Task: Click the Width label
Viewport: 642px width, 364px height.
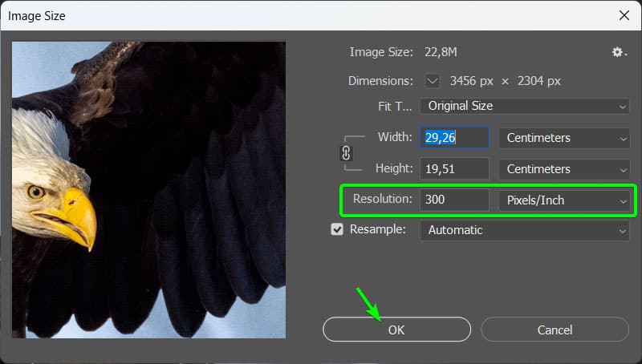Action: (x=395, y=137)
